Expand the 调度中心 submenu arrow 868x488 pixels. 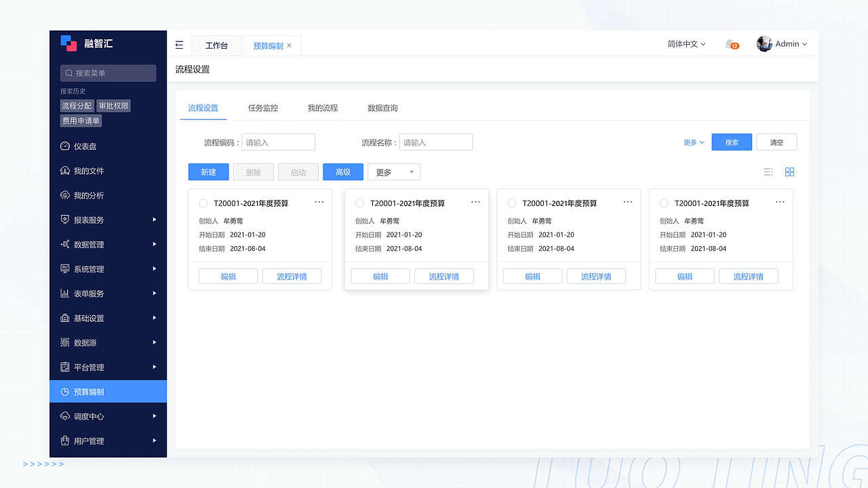tap(155, 416)
